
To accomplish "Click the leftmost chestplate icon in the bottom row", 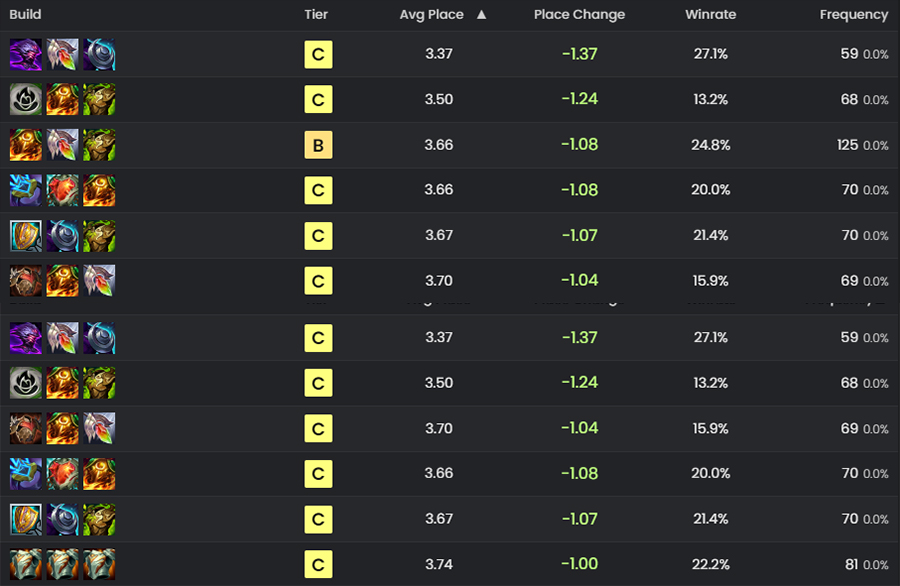I will [x=26, y=564].
